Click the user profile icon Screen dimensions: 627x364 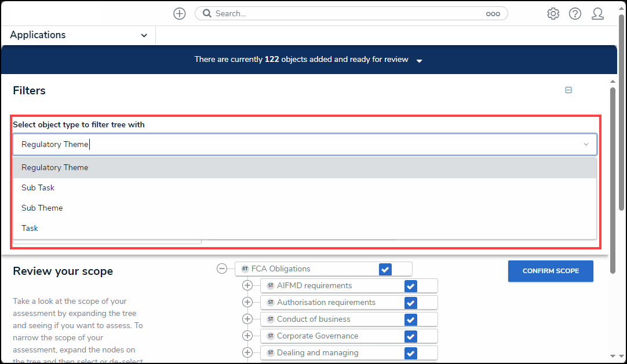click(x=597, y=13)
